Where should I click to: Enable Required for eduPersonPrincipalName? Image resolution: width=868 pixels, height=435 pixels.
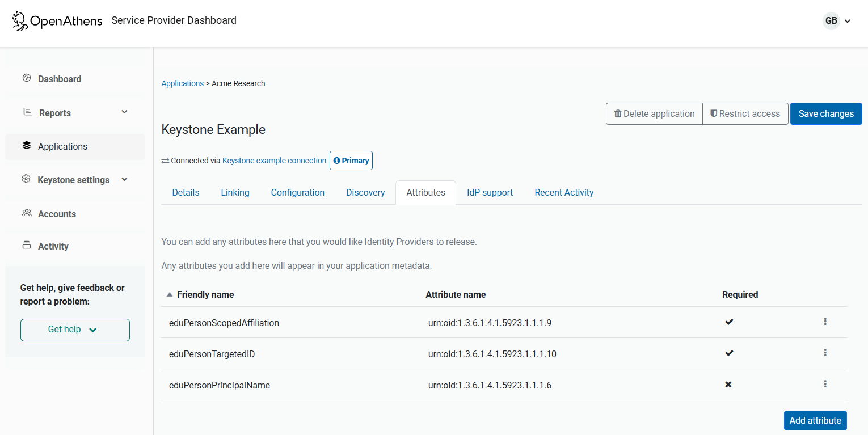point(728,385)
